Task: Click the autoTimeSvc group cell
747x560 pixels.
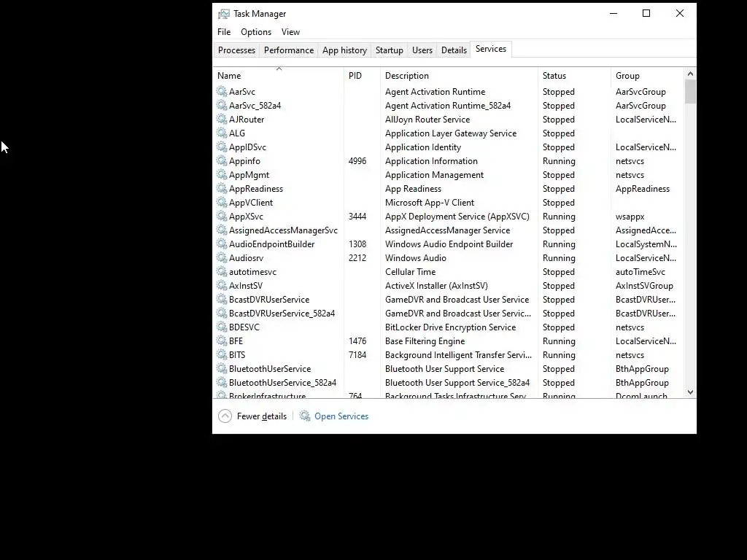Action: 640,272
